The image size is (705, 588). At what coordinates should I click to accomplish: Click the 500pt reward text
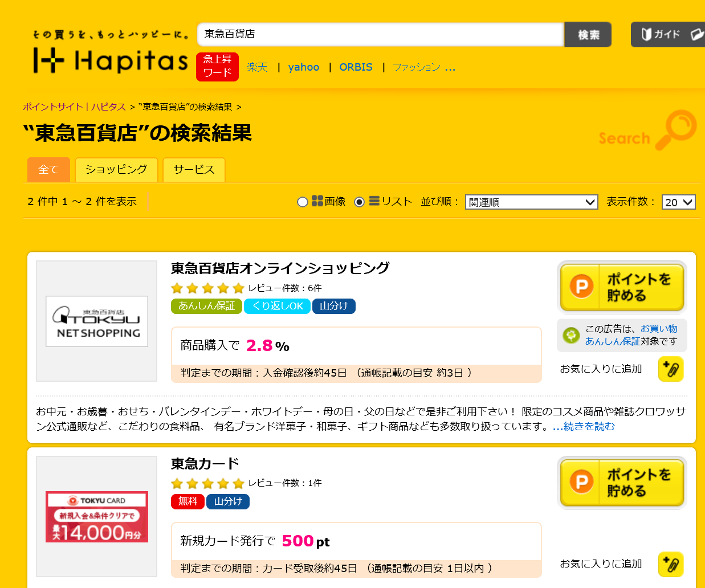305,541
